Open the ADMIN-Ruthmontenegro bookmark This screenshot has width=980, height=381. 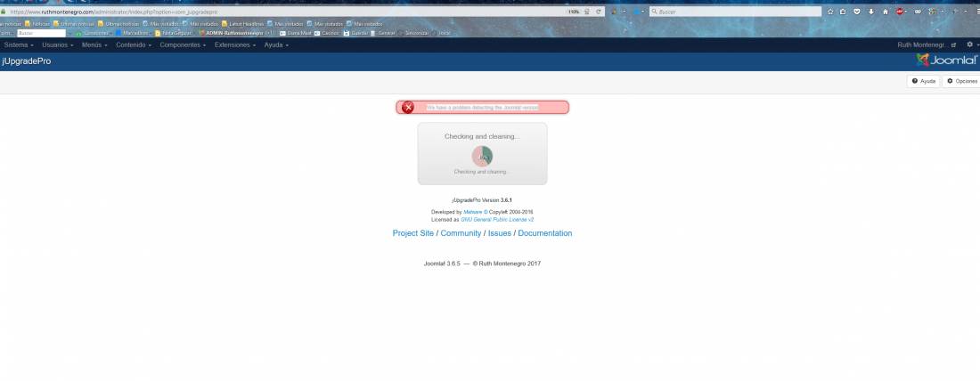(x=234, y=32)
